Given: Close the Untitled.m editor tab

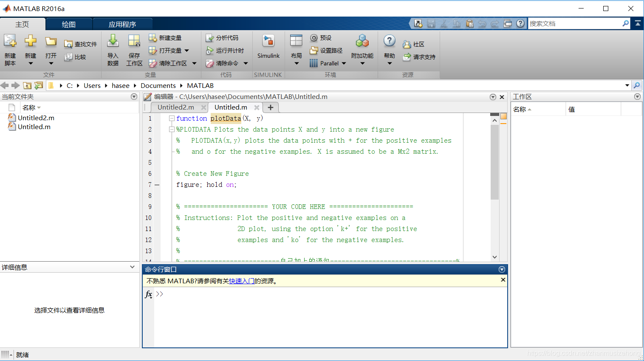Looking at the screenshot, I should (x=257, y=107).
